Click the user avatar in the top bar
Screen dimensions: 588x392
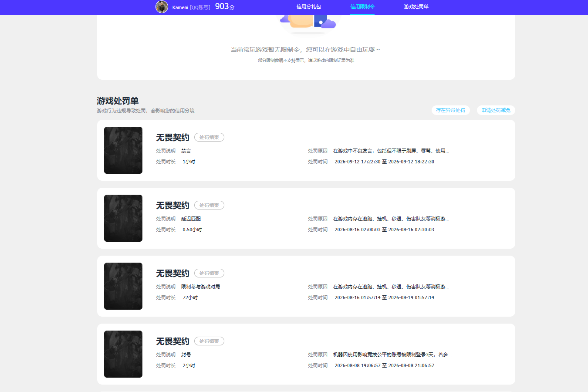point(162,7)
